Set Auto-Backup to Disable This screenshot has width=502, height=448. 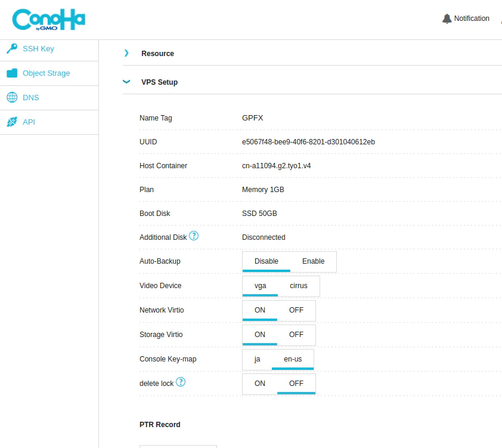267,261
